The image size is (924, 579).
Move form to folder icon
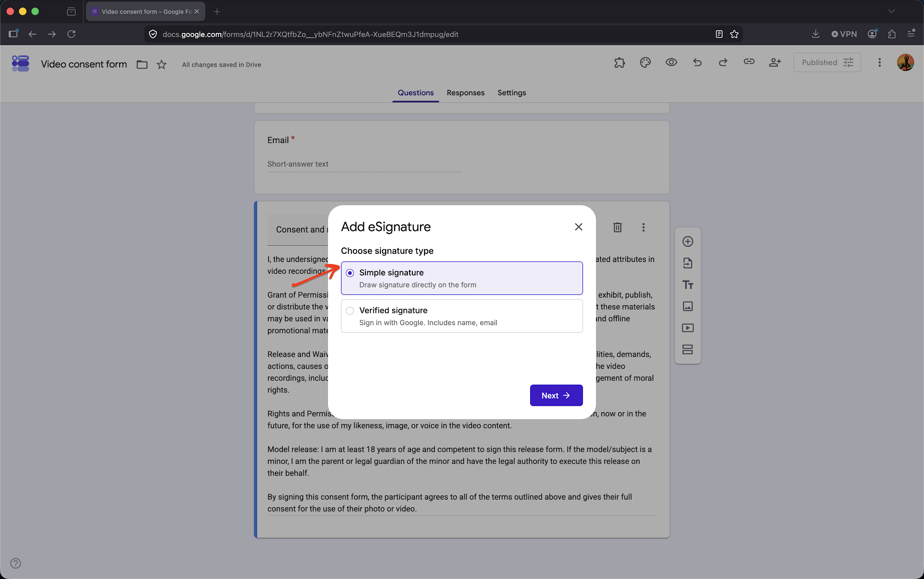[142, 64]
